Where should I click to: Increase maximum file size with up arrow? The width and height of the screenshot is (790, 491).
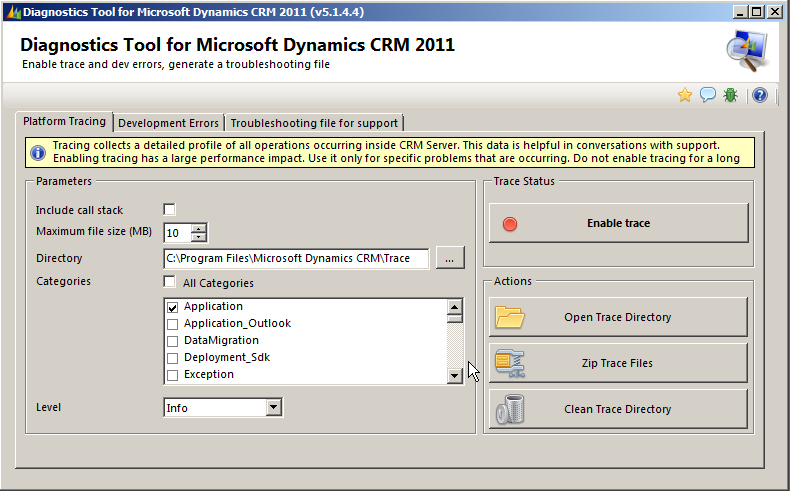pyautogui.click(x=199, y=228)
